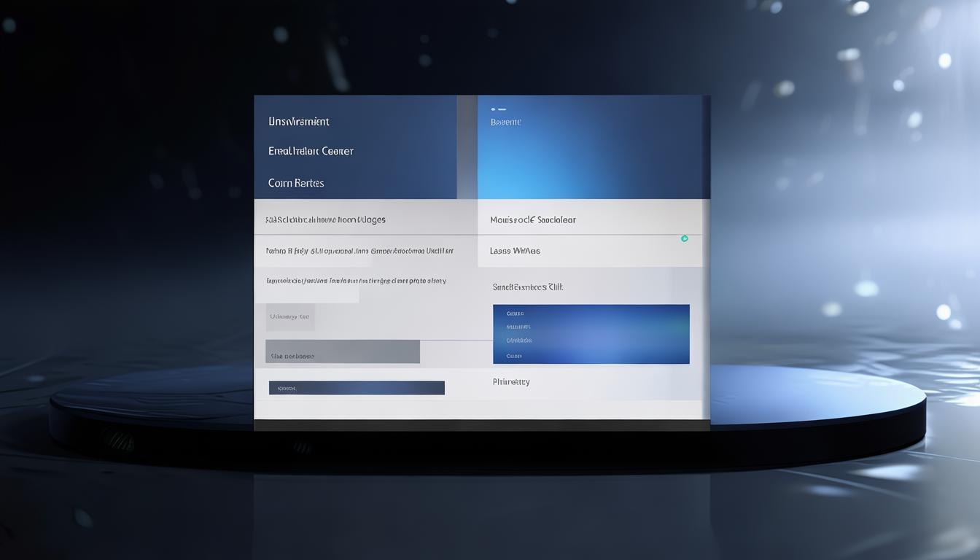Click the Plriuretry label
The image size is (980, 560).
511,382
